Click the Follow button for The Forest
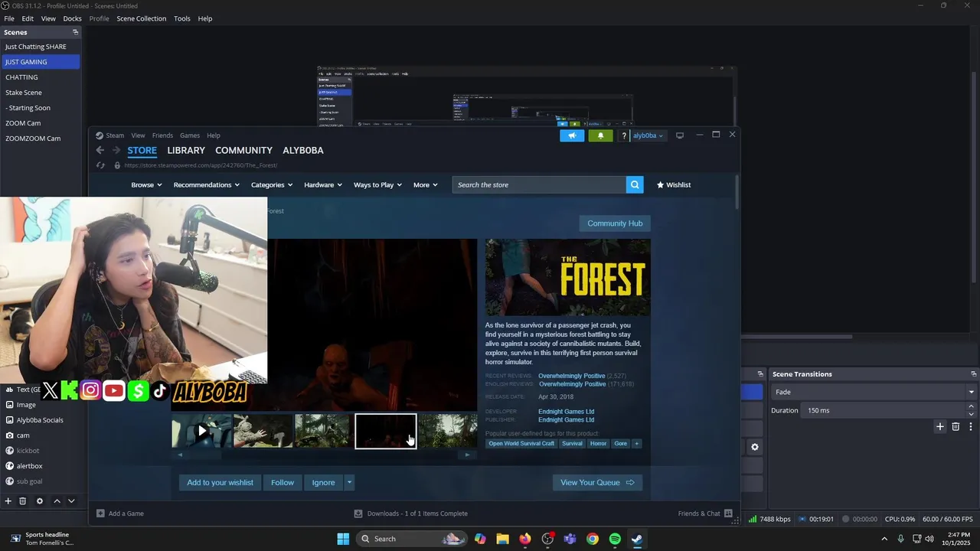The width and height of the screenshot is (980, 551). pos(283,482)
